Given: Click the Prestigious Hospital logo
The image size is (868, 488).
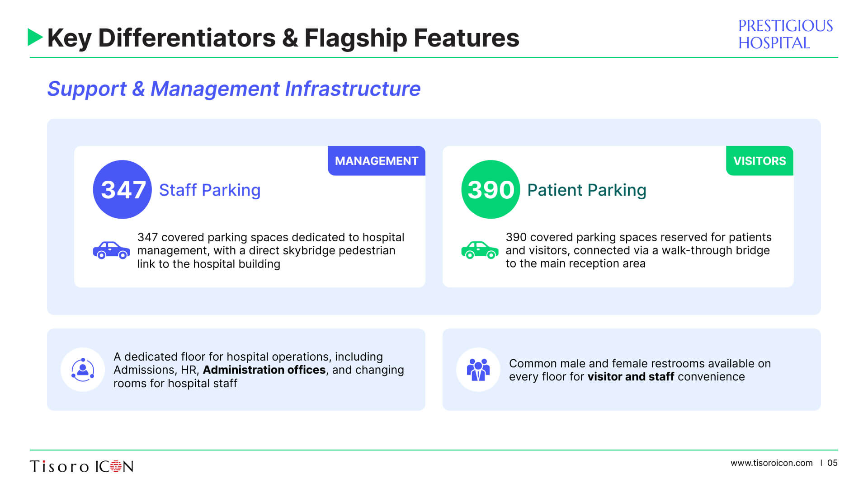Looking at the screenshot, I should [x=785, y=34].
